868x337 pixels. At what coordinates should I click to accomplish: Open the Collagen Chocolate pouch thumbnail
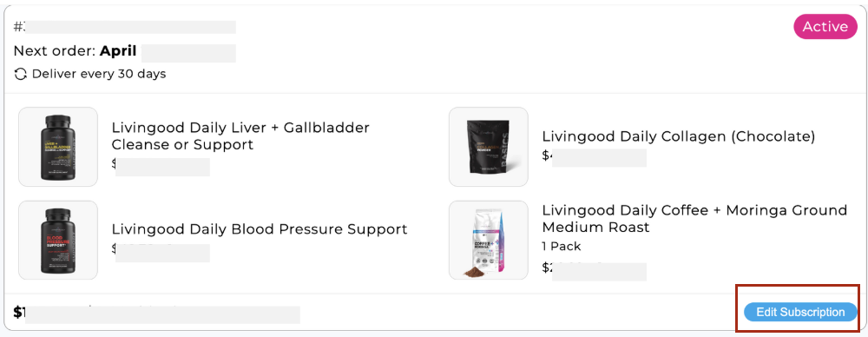488,147
